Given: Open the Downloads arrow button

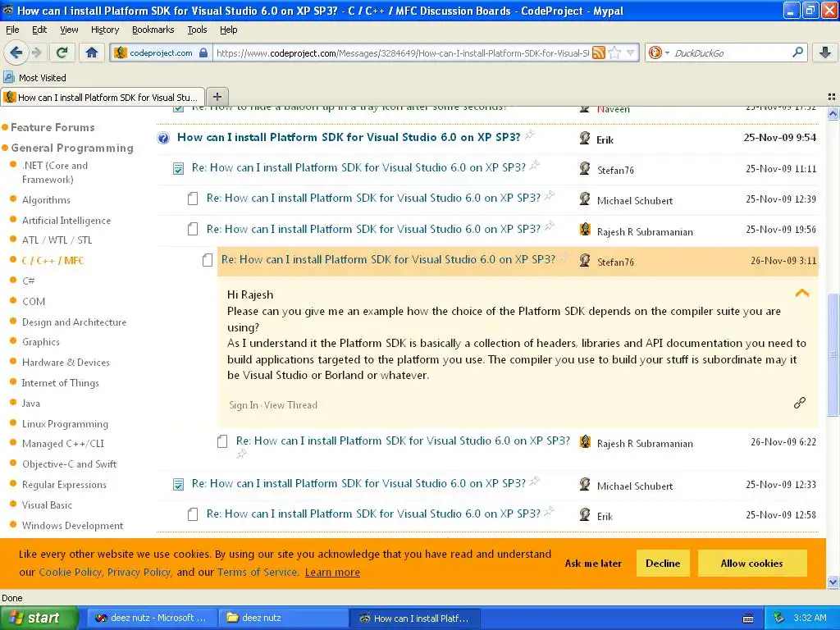Looking at the screenshot, I should point(825,52).
